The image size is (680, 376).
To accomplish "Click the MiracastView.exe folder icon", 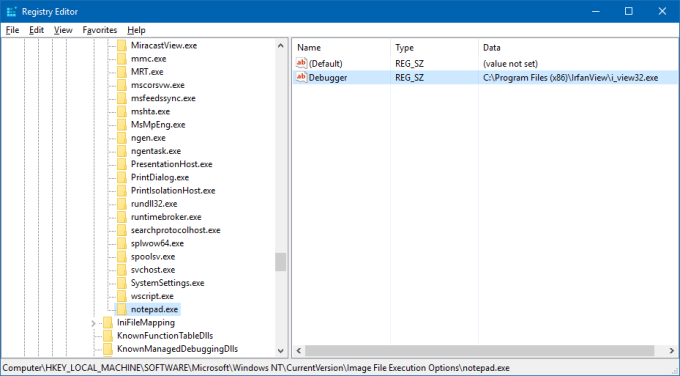I will point(122,46).
